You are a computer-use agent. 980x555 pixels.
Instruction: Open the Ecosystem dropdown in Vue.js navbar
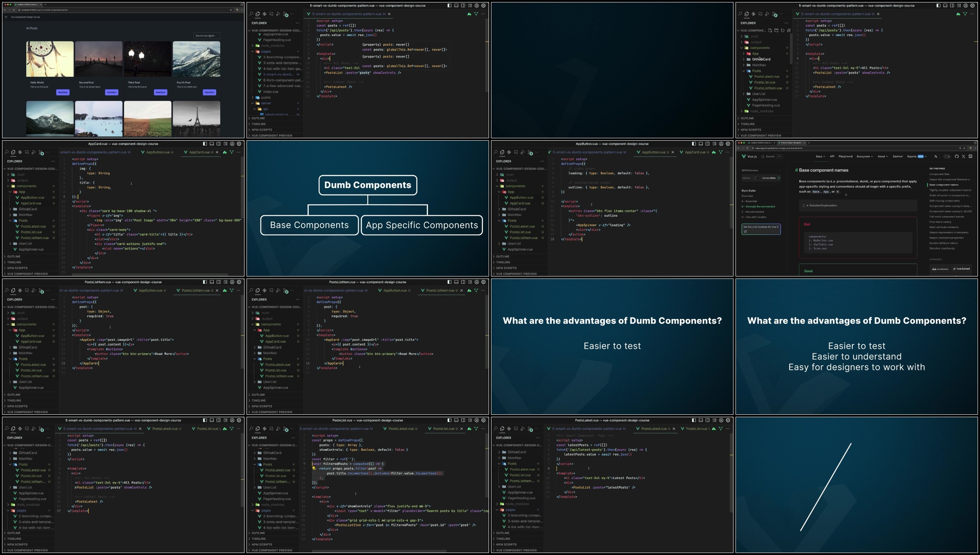pyautogui.click(x=864, y=156)
